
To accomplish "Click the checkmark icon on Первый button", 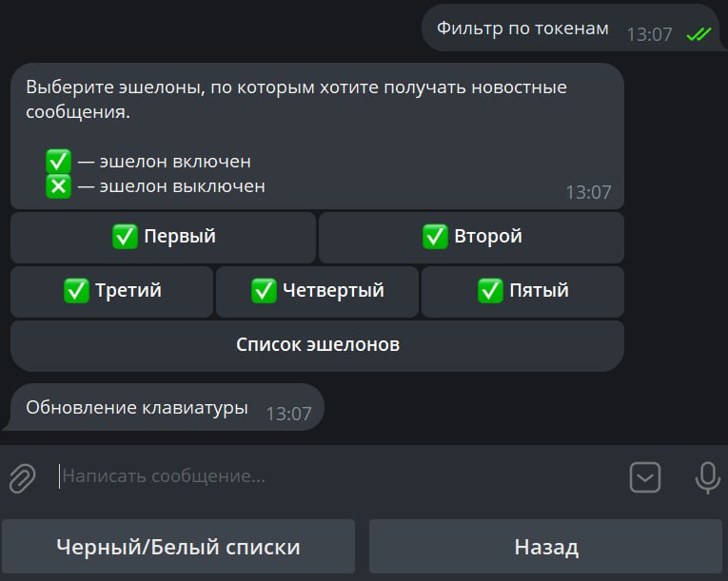I will pos(125,236).
